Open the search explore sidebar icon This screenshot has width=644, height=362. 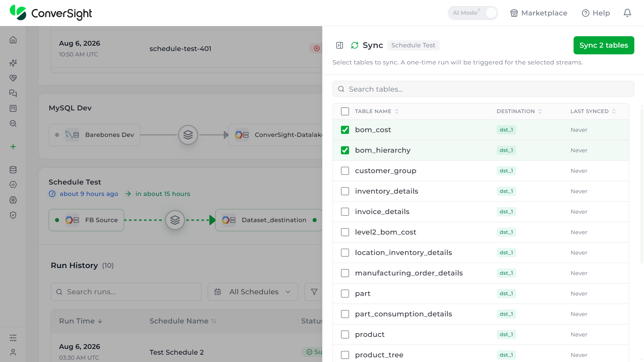(x=13, y=123)
